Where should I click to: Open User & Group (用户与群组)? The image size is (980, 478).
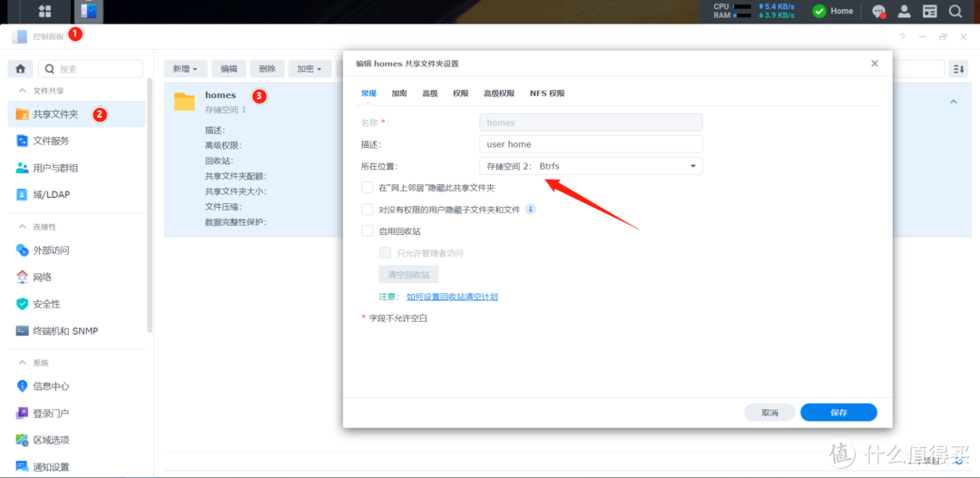click(76, 168)
